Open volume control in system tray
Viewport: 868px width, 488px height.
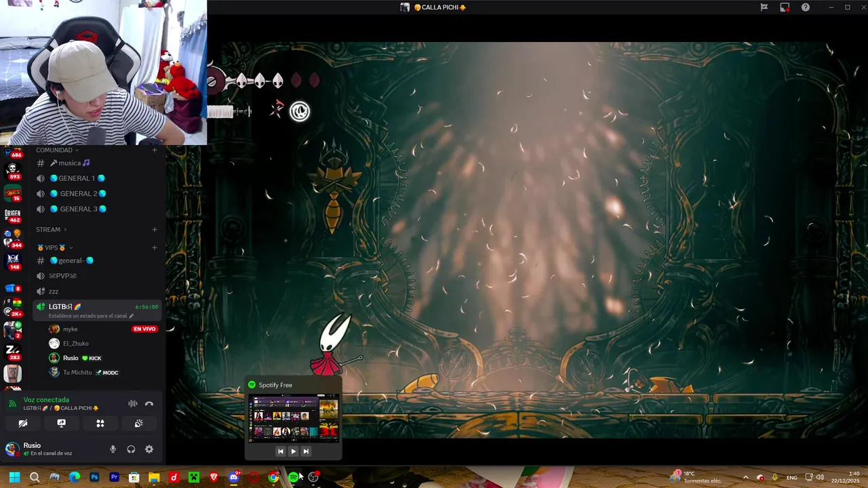pyautogui.click(x=820, y=477)
